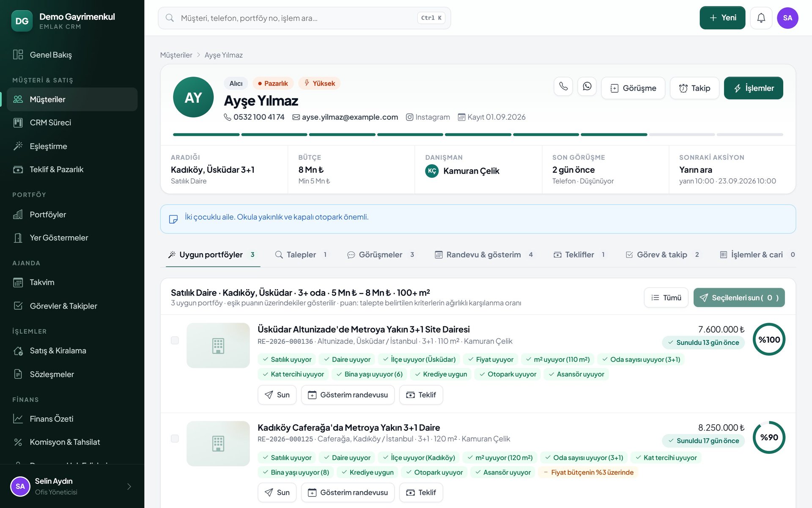
Task: Click the customer stage progress bar
Action: pos(478,135)
